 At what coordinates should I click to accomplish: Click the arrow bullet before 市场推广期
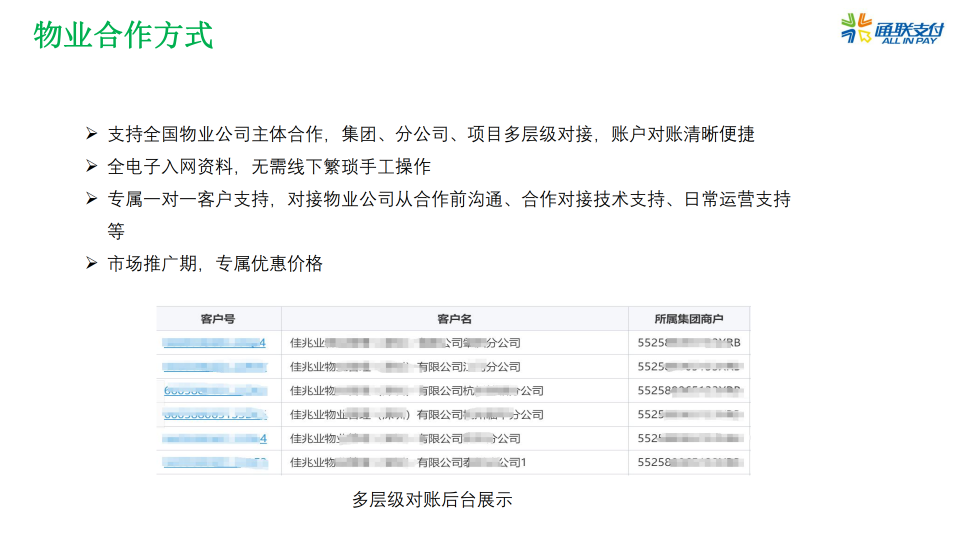click(x=91, y=263)
